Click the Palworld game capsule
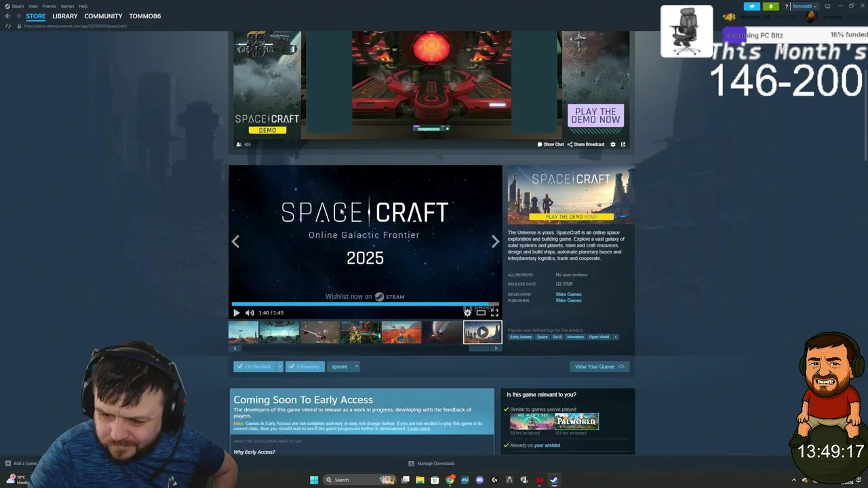The height and width of the screenshot is (488, 868). [x=576, y=422]
